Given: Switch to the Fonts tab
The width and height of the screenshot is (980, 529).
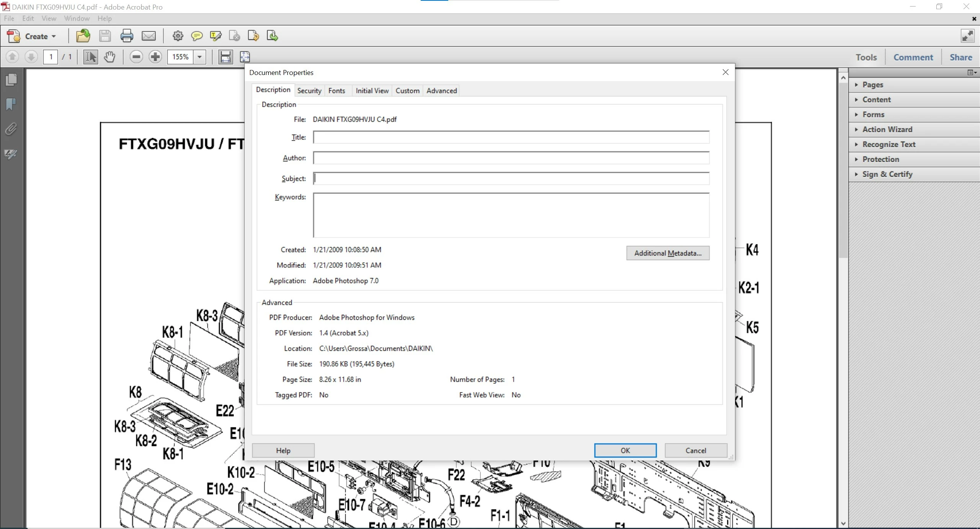Looking at the screenshot, I should coord(336,91).
